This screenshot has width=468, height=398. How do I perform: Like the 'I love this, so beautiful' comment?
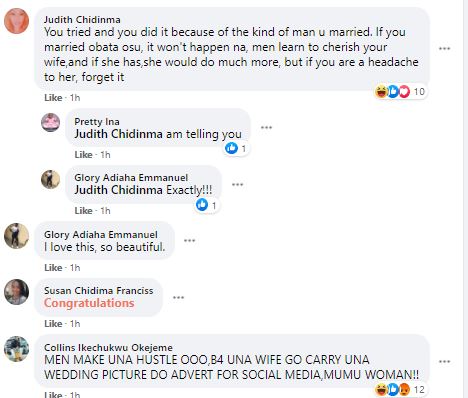[x=53, y=268]
